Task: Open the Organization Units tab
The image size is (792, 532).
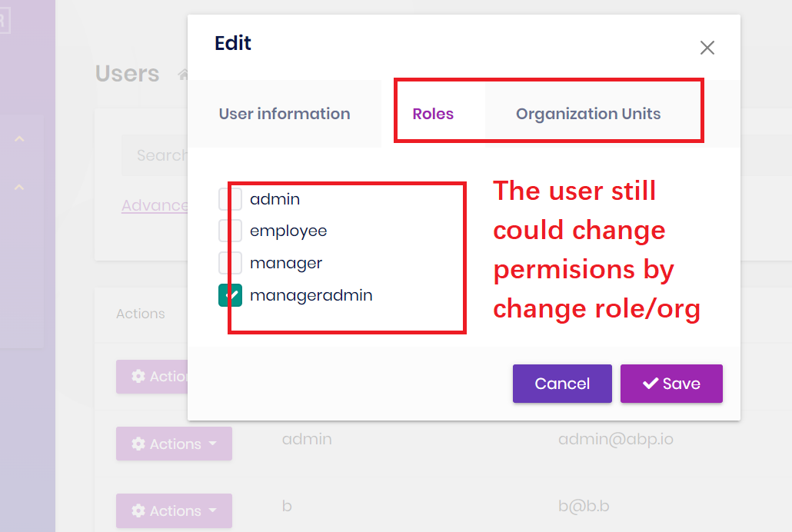Action: tap(588, 114)
